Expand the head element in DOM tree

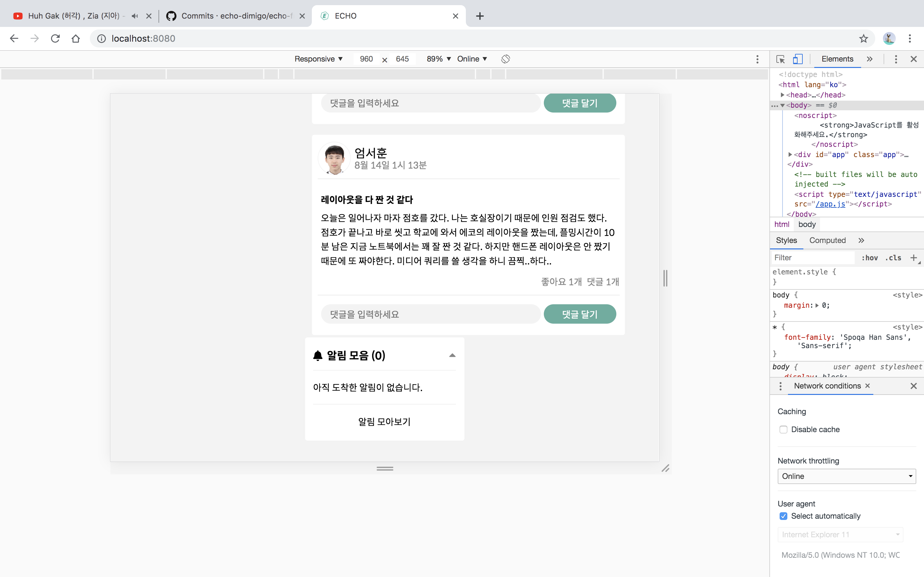coord(782,95)
